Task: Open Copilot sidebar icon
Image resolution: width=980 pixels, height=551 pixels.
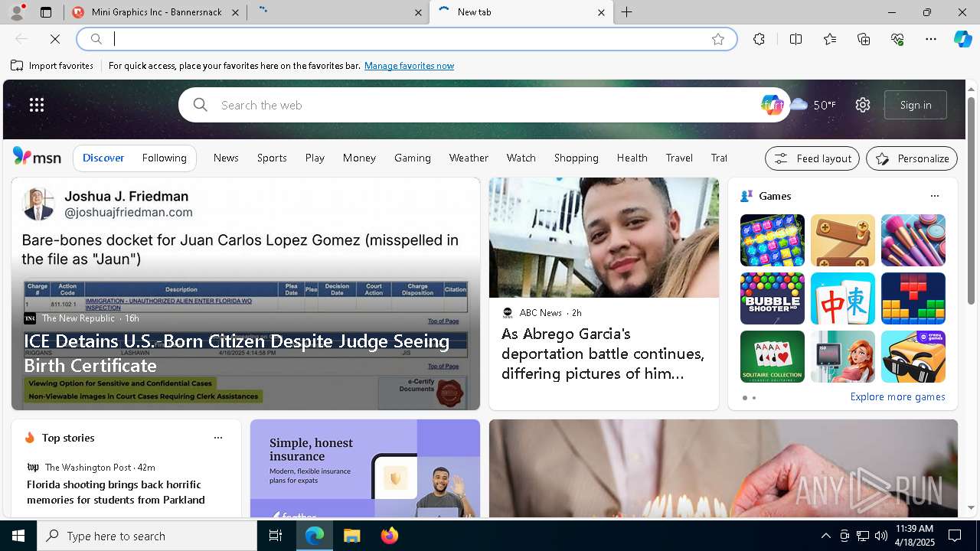Action: click(x=962, y=39)
